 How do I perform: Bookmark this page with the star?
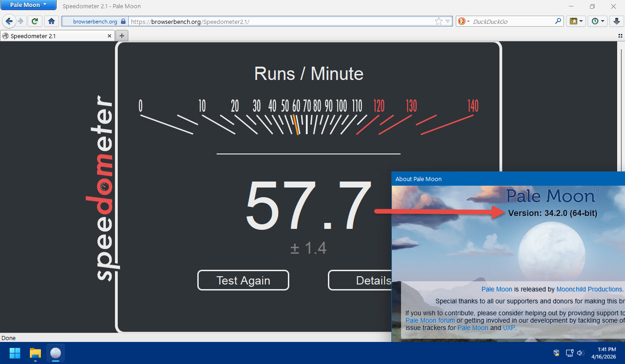tap(438, 21)
